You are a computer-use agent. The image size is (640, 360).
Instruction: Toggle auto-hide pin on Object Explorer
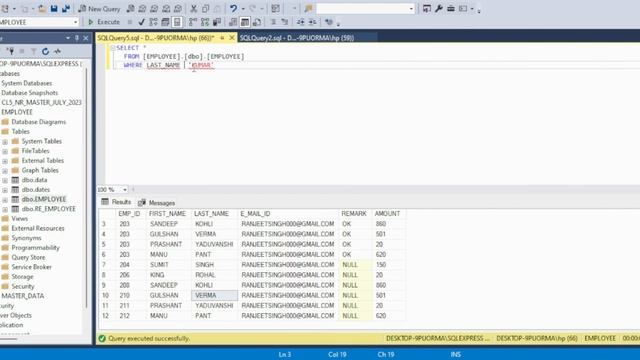click(77, 38)
